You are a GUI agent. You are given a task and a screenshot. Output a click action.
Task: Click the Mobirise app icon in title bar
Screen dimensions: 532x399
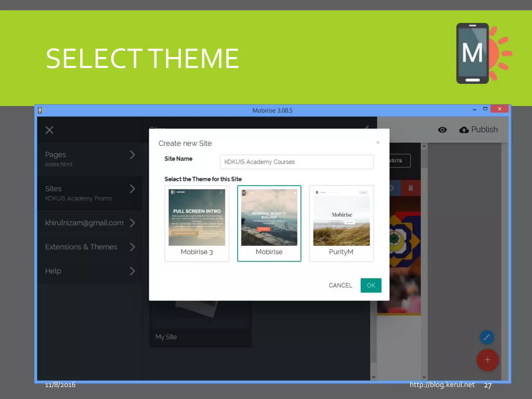point(40,110)
